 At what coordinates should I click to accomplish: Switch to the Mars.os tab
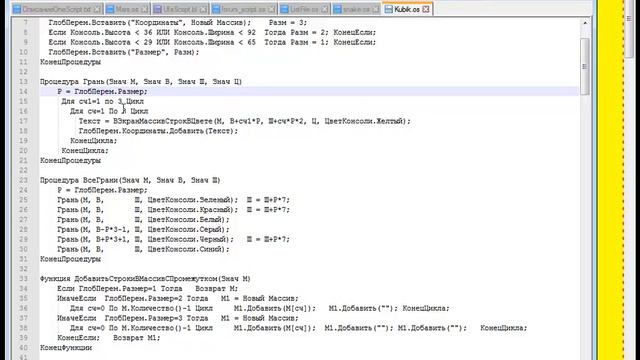[x=127, y=9]
